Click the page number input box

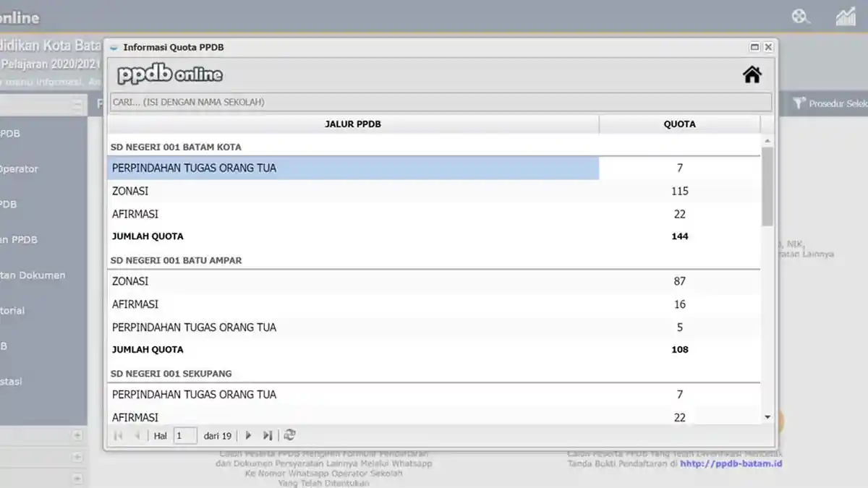point(185,435)
